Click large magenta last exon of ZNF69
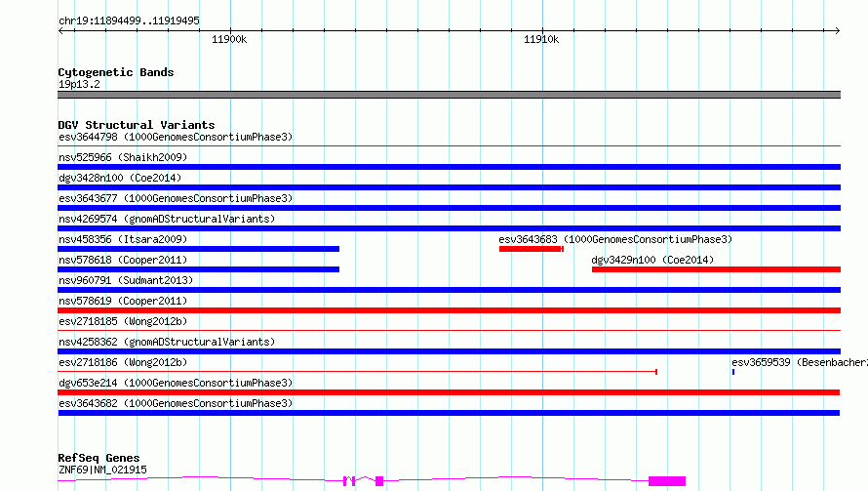 click(x=667, y=481)
